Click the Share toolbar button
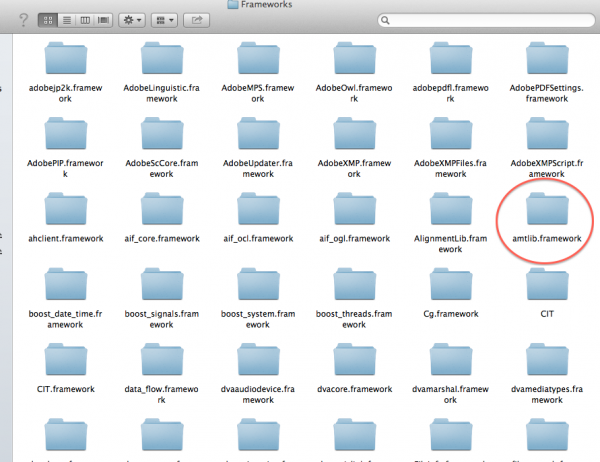This screenshot has width=600, height=462. 197,20
